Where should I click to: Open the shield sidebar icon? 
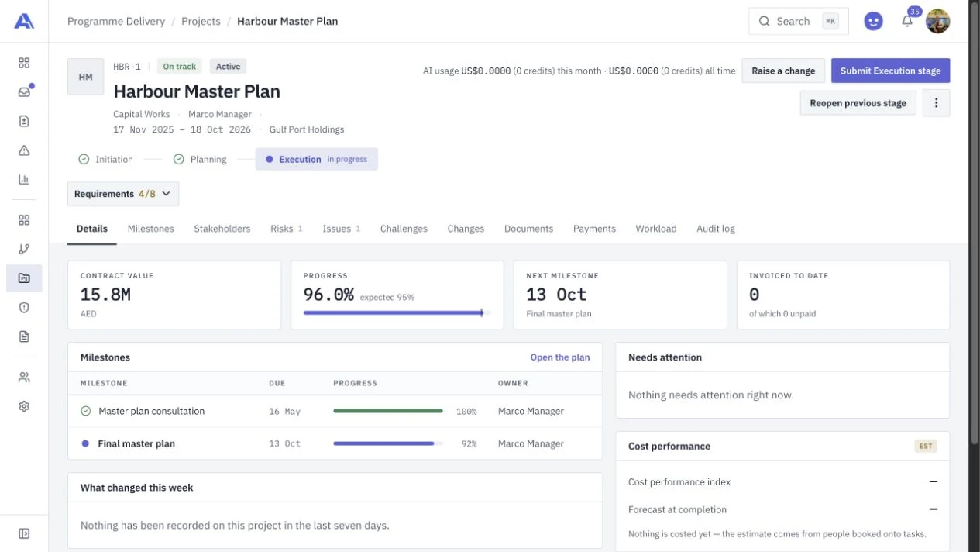24,307
